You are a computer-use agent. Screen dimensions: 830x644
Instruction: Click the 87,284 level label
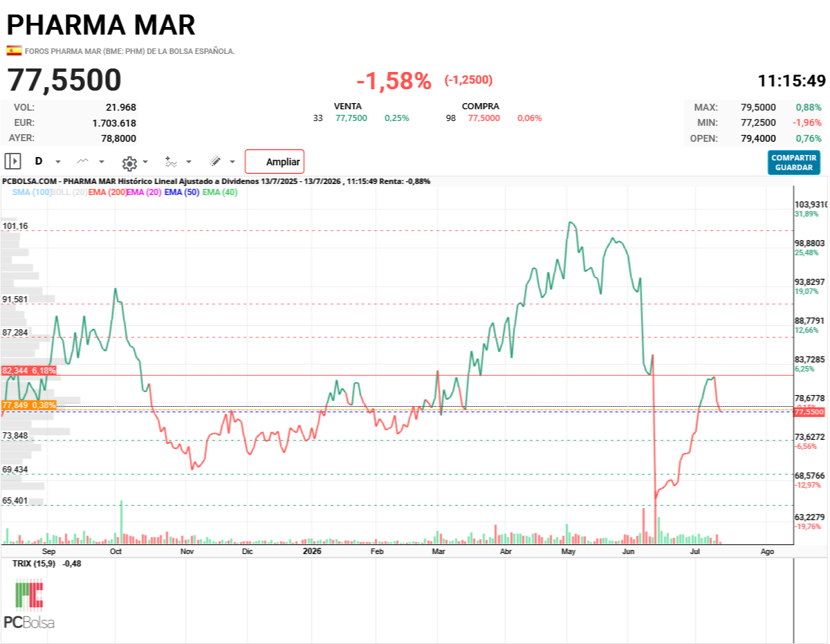(x=15, y=332)
